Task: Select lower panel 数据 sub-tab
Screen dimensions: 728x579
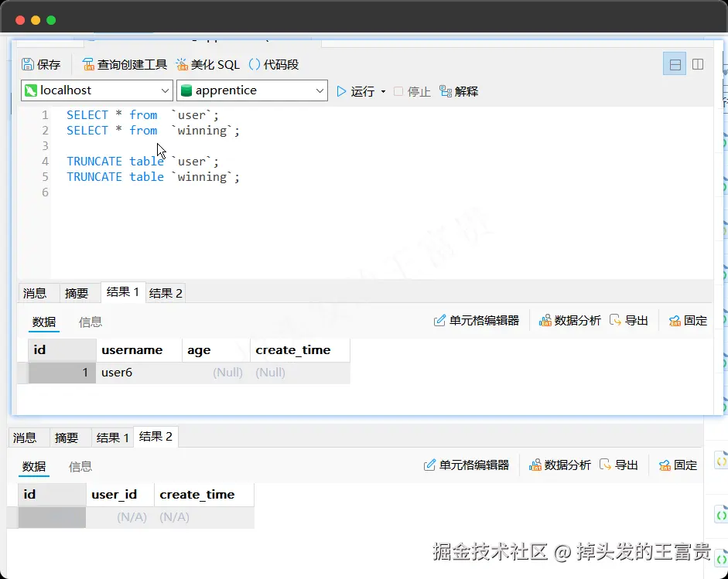Action: (34, 466)
